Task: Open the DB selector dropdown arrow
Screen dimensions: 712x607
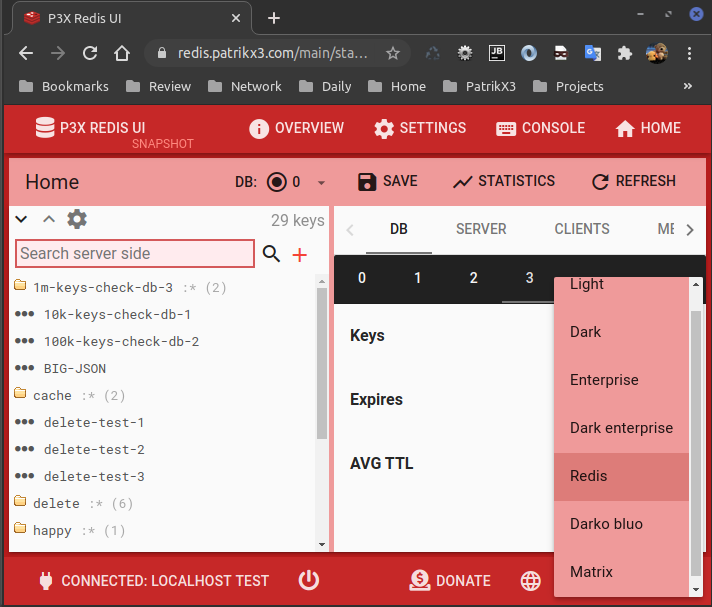Action: pyautogui.click(x=321, y=183)
